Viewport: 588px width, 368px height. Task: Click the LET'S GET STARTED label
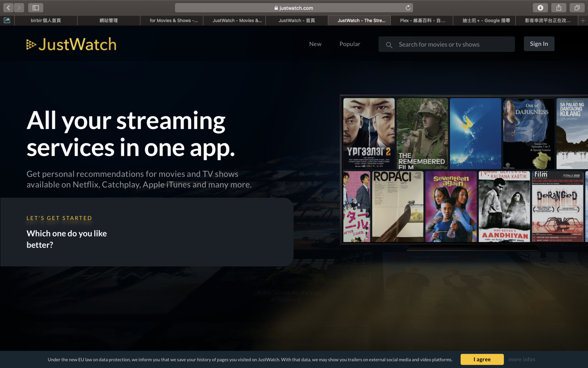click(59, 218)
